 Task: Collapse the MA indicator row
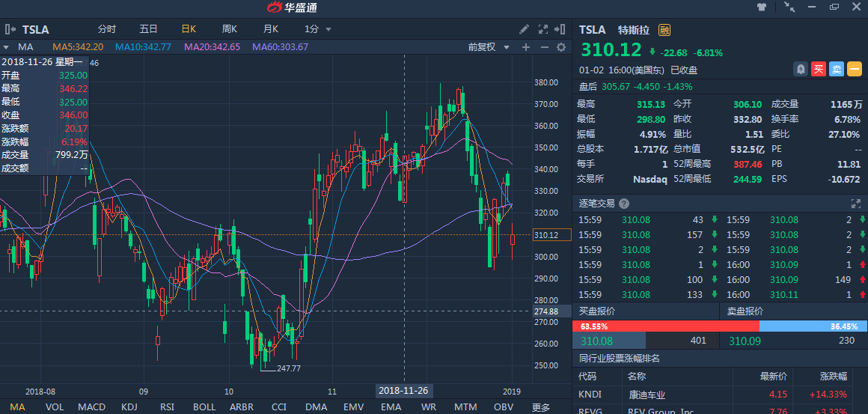pyautogui.click(x=6, y=47)
